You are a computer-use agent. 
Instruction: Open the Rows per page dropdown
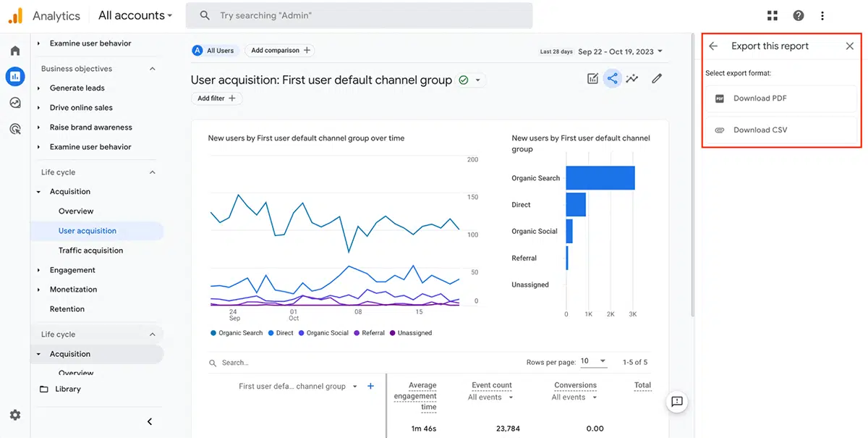[593, 361]
